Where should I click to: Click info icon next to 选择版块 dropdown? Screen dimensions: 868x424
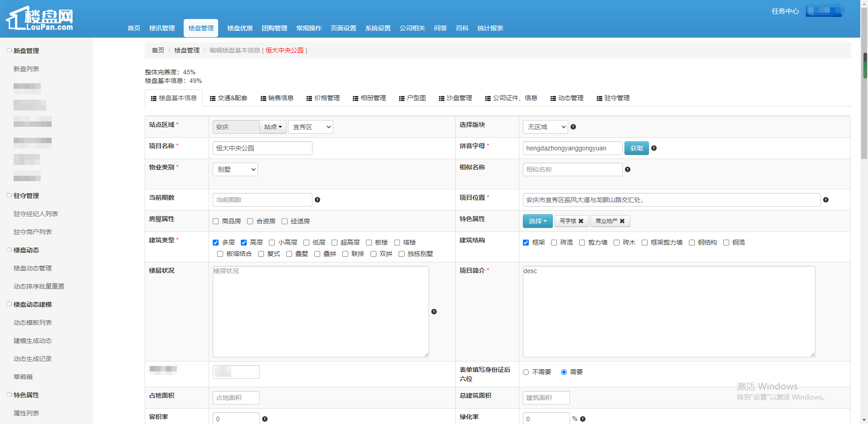(x=573, y=127)
